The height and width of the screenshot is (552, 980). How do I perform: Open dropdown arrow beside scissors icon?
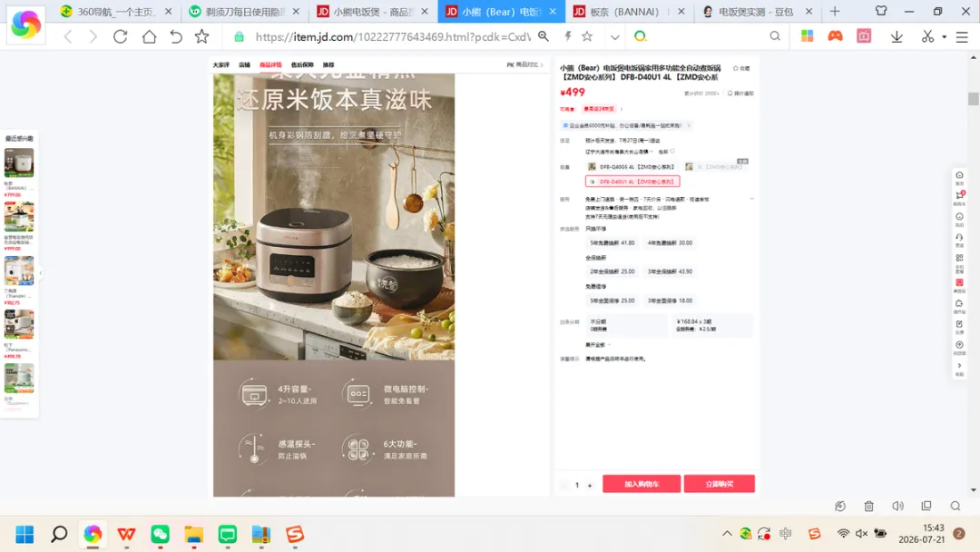point(944,37)
